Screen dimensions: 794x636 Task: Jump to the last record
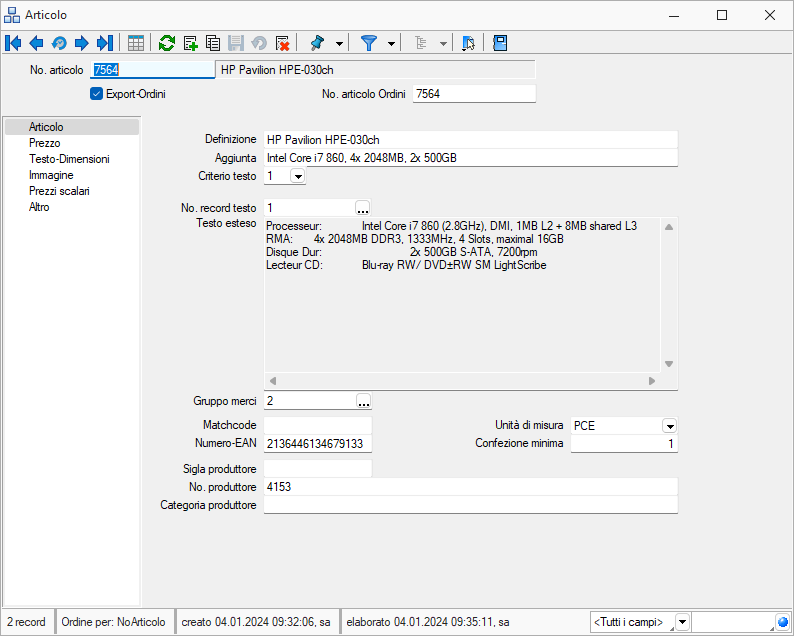coord(104,43)
